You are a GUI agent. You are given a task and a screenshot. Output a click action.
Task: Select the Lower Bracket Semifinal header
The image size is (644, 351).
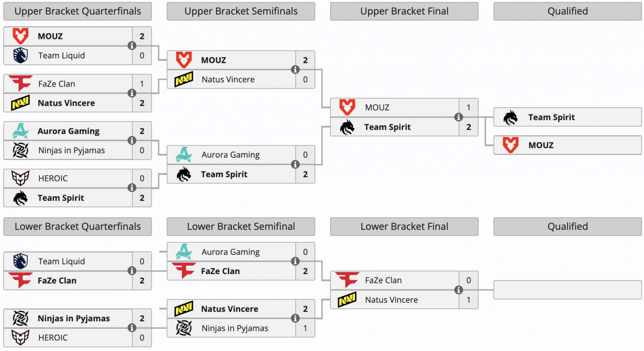click(241, 227)
